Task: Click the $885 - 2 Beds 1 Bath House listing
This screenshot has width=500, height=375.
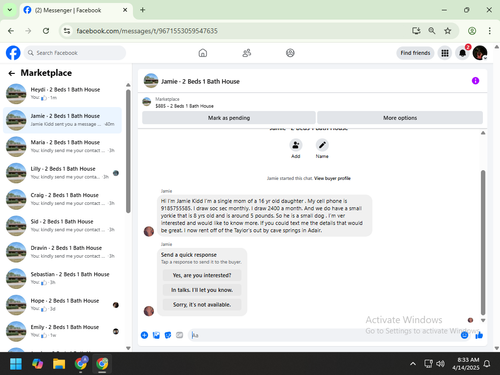Action: [x=184, y=106]
